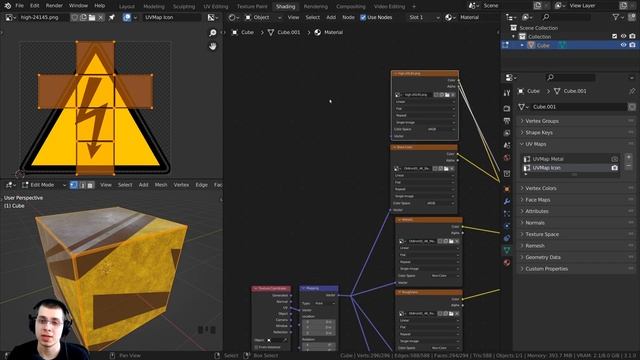Open the Scene properties tab icon
This screenshot has width=640, height=360.
pyautogui.click(x=507, y=145)
